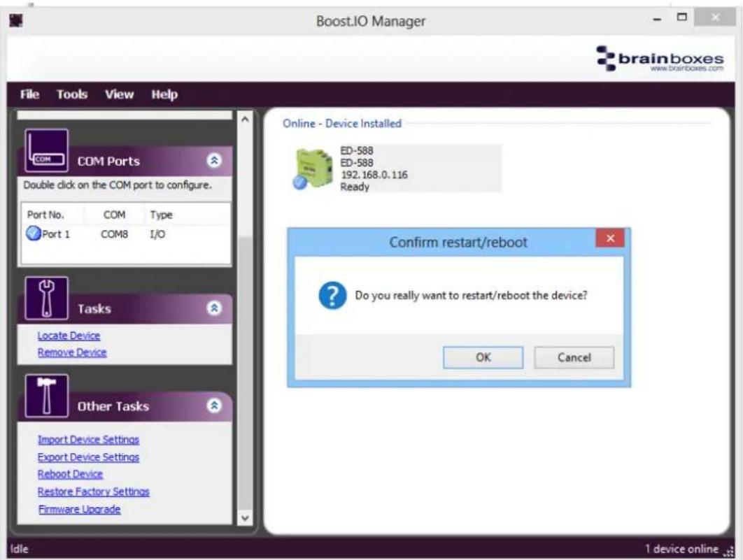Viewport: 743px width, 560px height.
Task: Select the ED-588 device icon
Action: (312, 169)
